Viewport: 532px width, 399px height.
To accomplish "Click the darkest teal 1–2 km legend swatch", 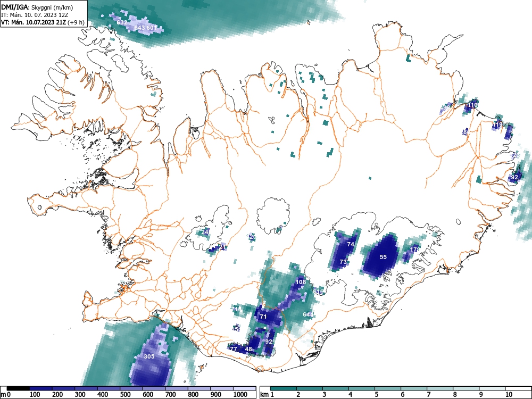I will coord(284,388).
